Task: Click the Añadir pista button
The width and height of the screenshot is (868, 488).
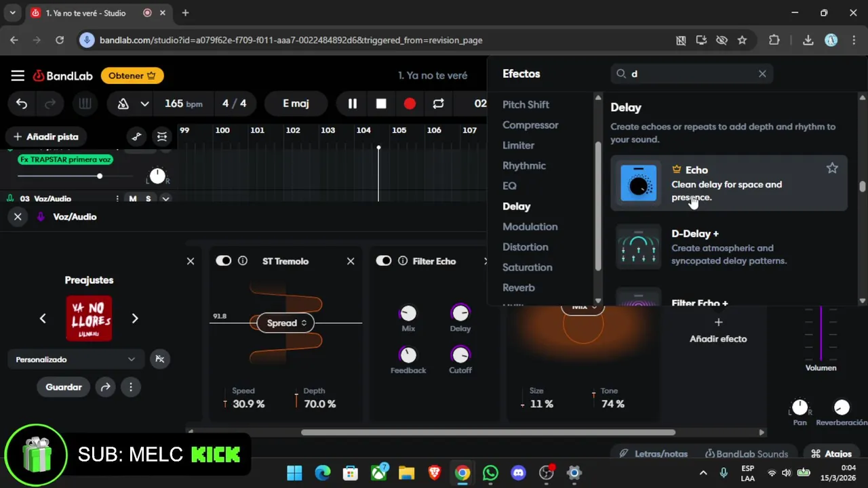Action: click(x=46, y=137)
